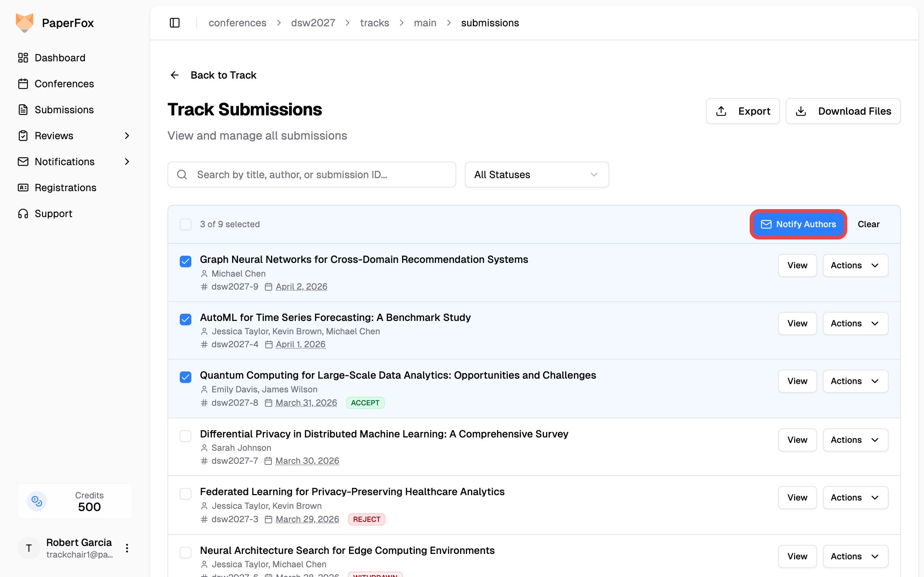Click the Notify Authors button
Screen dimensions: 924x577
pos(798,224)
